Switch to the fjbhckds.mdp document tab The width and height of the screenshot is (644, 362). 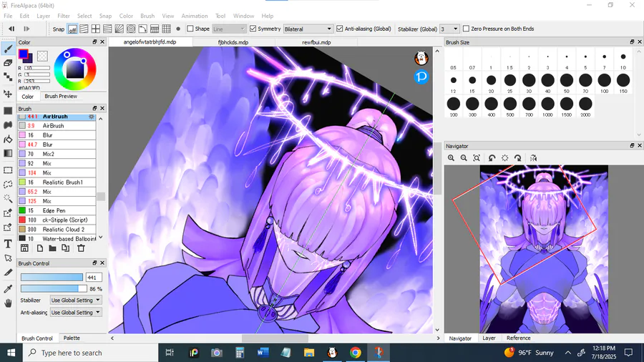(233, 42)
